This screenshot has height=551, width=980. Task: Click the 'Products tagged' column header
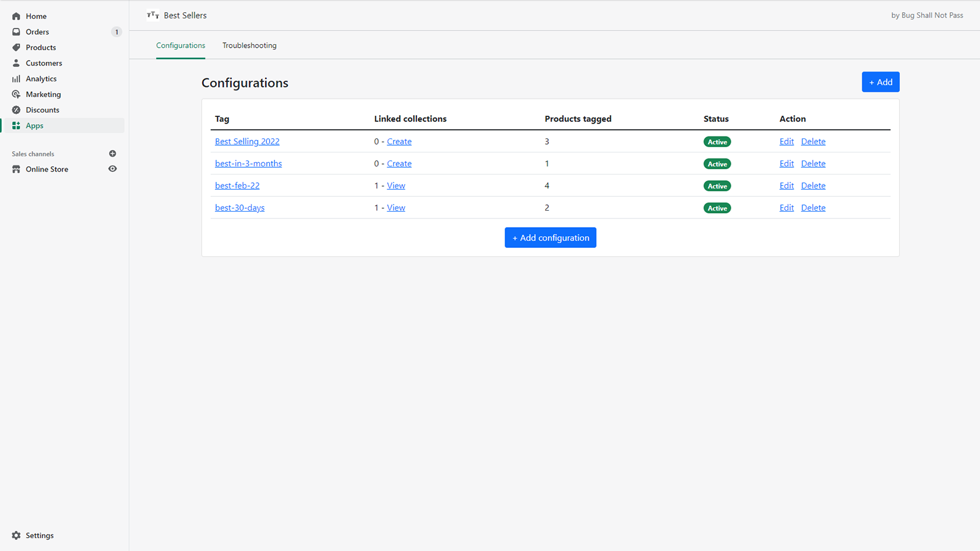[578, 119]
